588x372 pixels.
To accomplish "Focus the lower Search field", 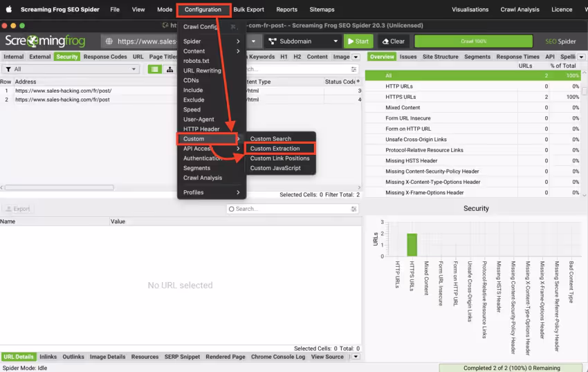I will (x=292, y=209).
